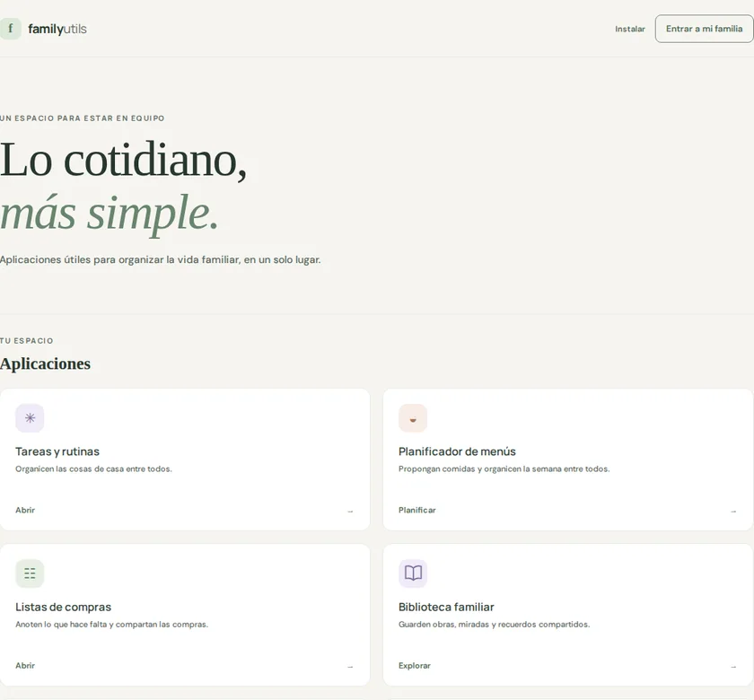This screenshot has width=754, height=700.
Task: Click the Biblioteca familiar book icon
Action: coord(413,573)
